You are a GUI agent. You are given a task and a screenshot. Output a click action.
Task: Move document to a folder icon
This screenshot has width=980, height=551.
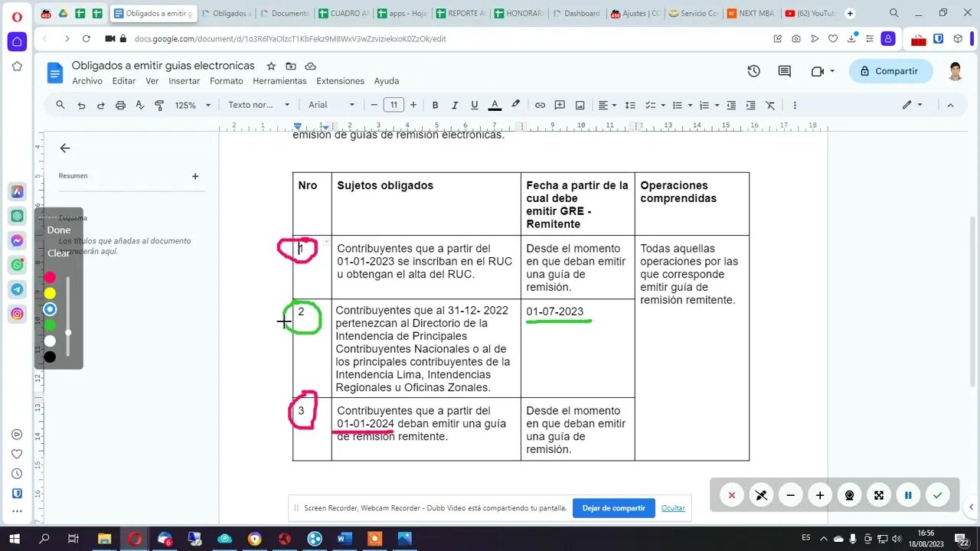(291, 66)
